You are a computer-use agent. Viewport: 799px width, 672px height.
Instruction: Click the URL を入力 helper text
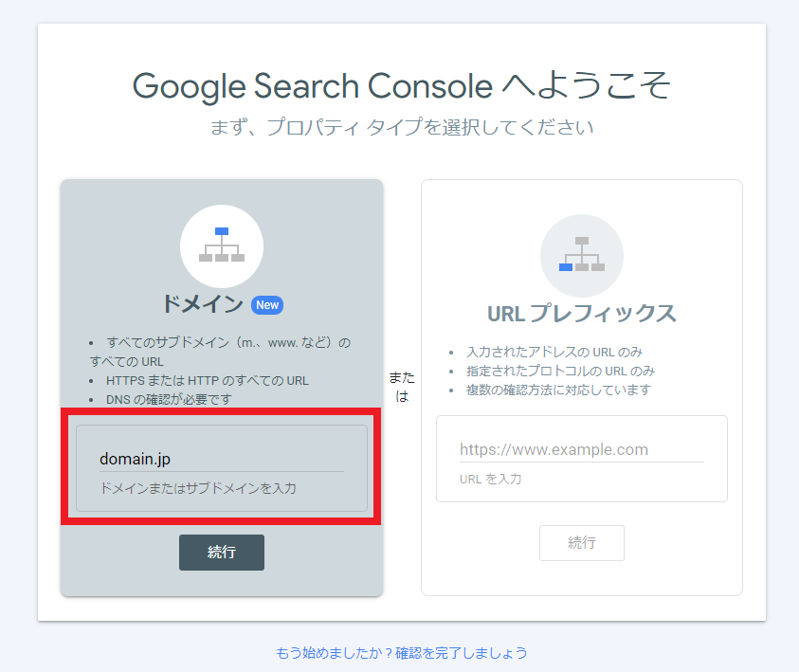click(490, 479)
